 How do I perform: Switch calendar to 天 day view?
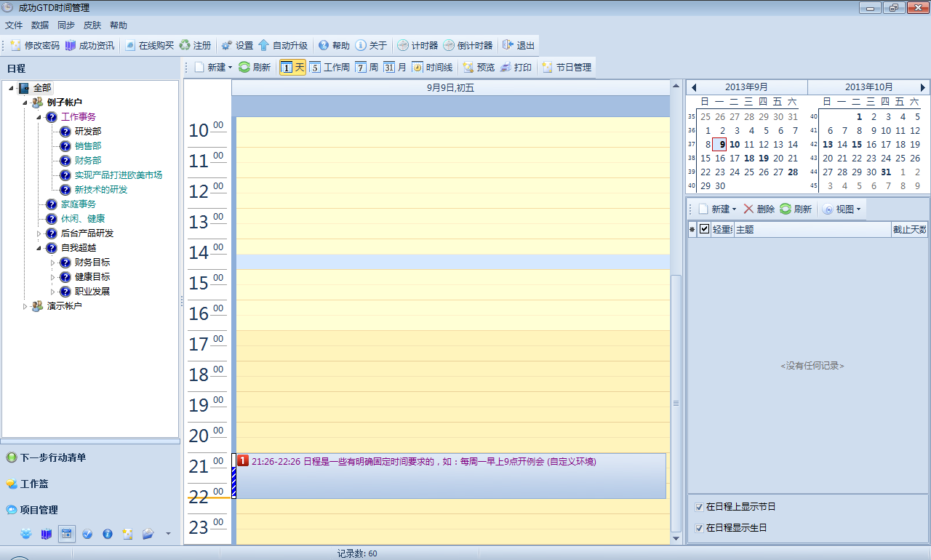pyautogui.click(x=293, y=67)
